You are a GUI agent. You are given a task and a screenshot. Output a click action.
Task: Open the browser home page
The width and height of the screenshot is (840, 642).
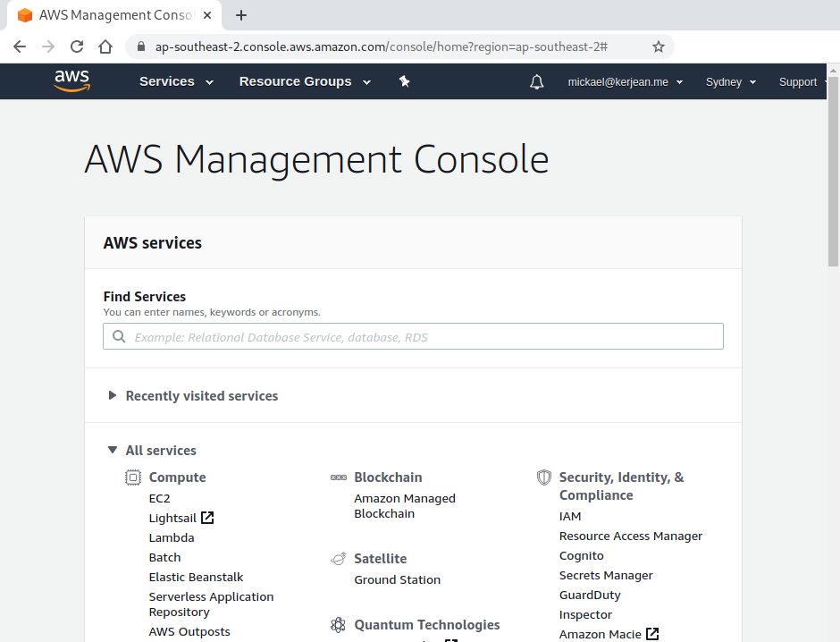(105, 46)
